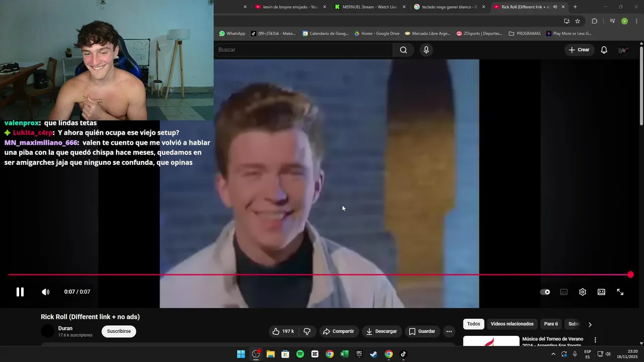Open Excel from the taskbar
Viewport: 644px width, 362px height.
[x=344, y=354]
